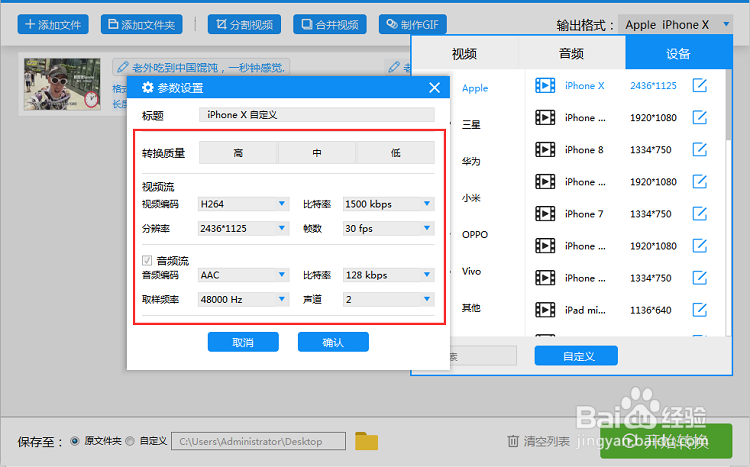This screenshot has width=750, height=467.
Task: Click the gear icon in 参数设置 title
Action: (148, 88)
